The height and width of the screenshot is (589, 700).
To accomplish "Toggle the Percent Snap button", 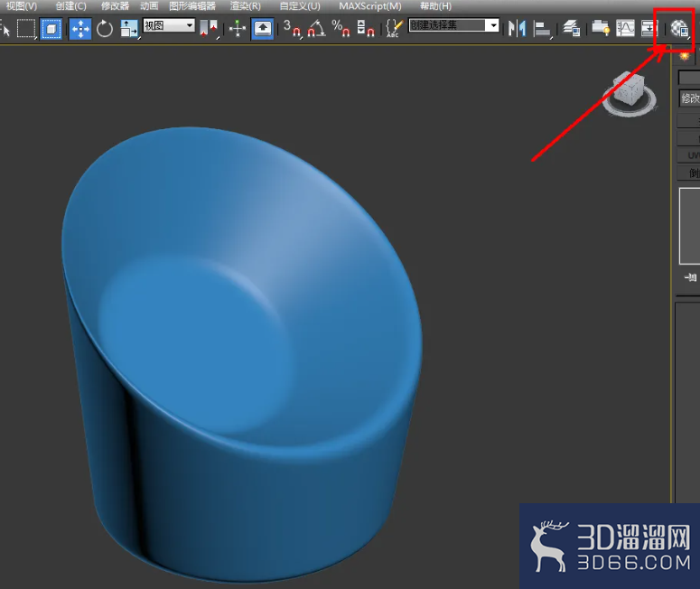I will coord(341,29).
